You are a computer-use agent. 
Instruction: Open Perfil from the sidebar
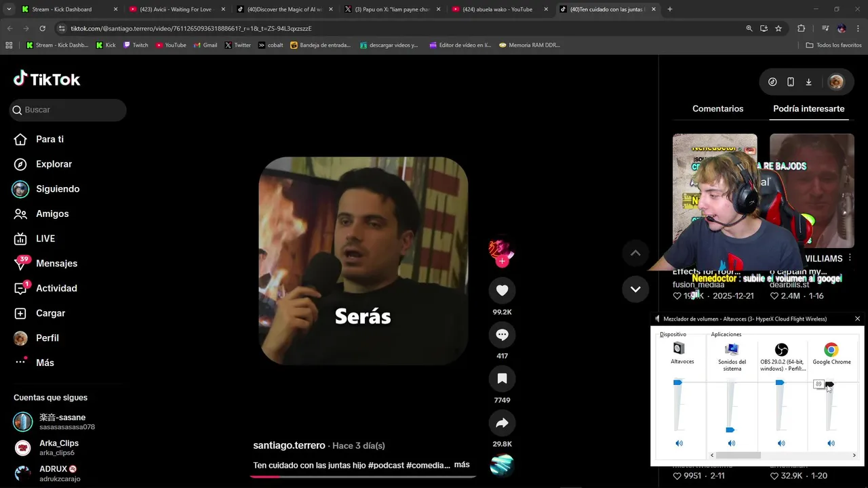(x=37, y=338)
